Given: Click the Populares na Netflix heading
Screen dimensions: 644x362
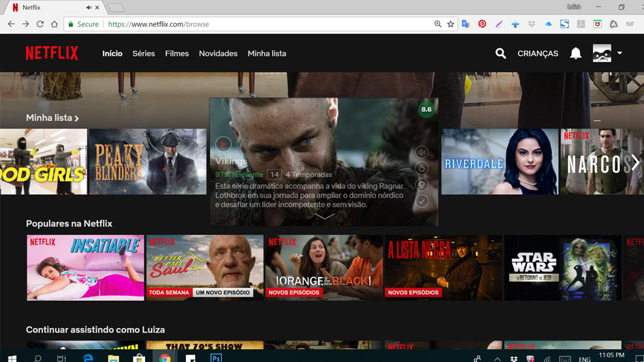Looking at the screenshot, I should point(69,224).
